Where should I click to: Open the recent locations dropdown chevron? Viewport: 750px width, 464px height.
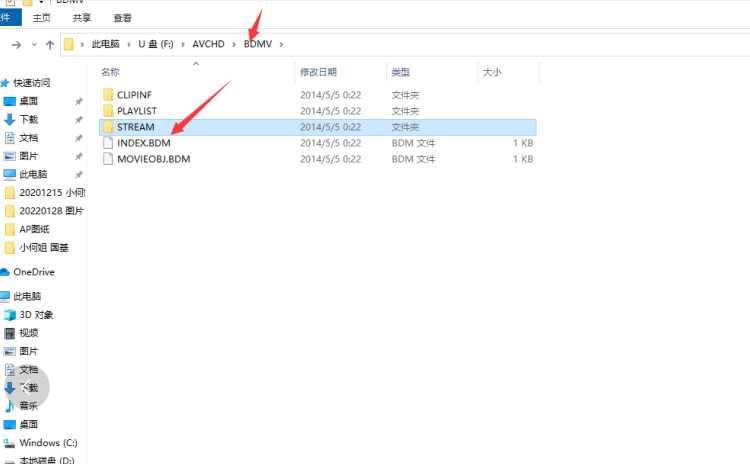34,45
